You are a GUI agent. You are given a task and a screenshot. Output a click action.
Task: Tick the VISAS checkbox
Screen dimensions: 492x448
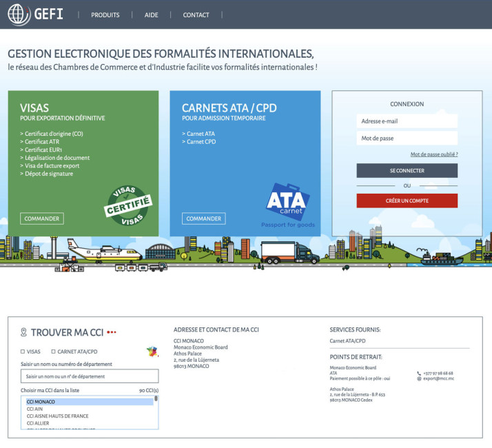[x=23, y=352]
